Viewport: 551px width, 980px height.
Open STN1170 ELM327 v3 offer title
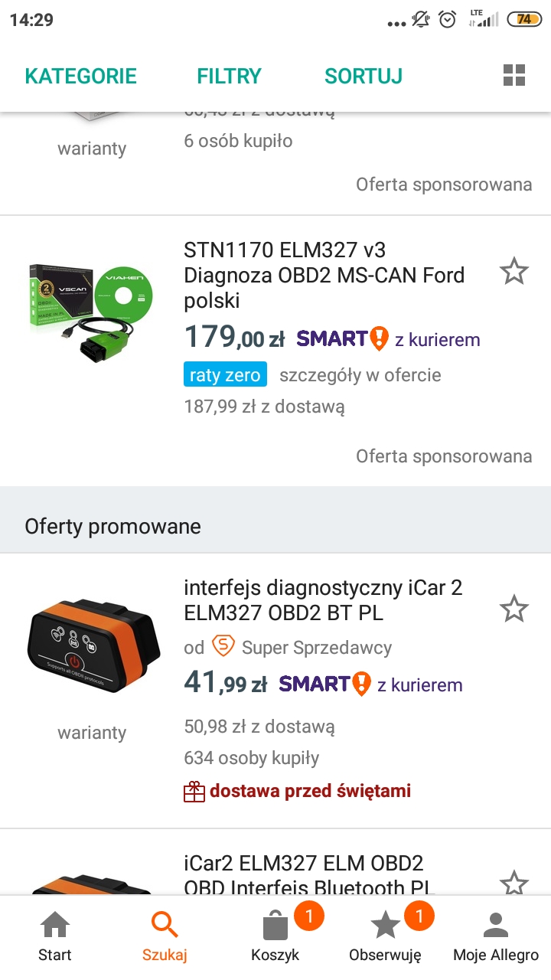coord(324,275)
